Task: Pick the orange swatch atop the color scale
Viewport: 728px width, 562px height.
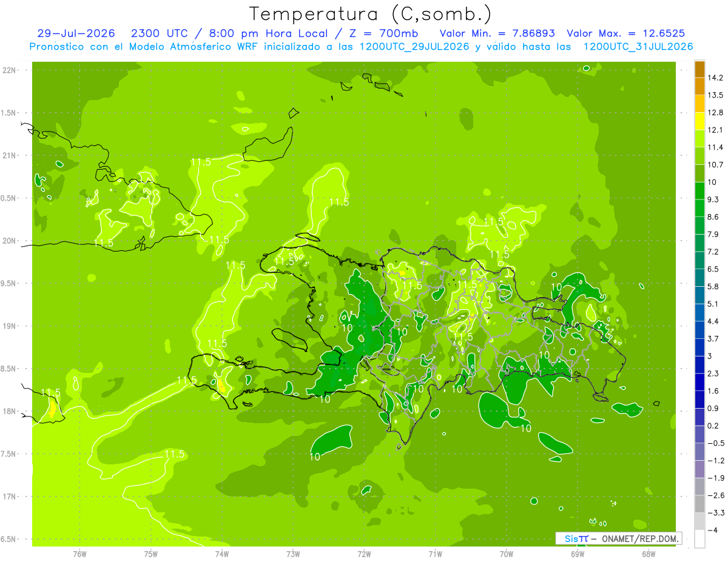Action: [x=699, y=69]
